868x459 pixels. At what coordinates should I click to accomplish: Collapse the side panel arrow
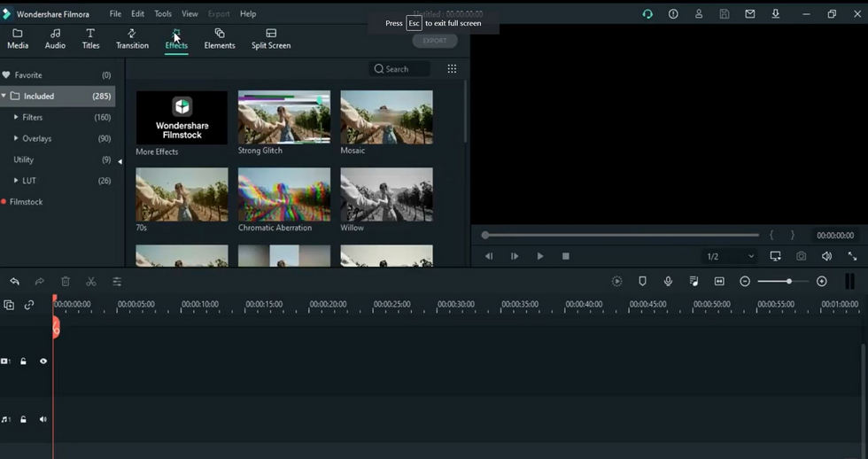point(120,161)
